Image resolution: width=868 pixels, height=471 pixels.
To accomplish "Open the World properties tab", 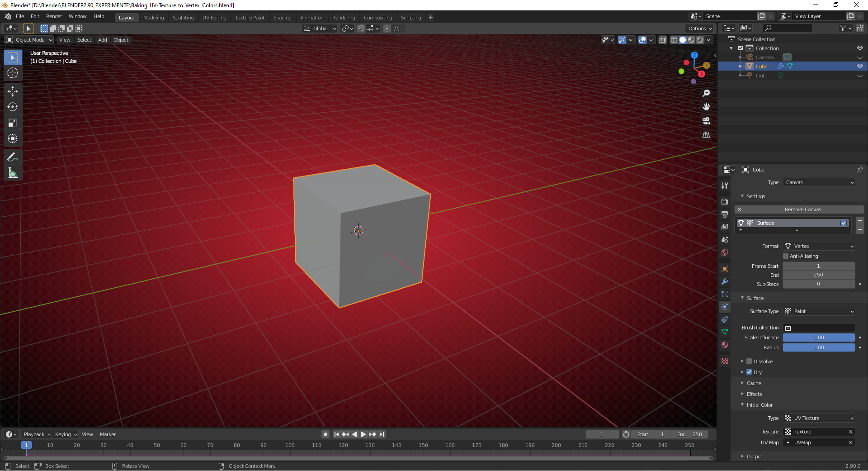I will click(725, 252).
